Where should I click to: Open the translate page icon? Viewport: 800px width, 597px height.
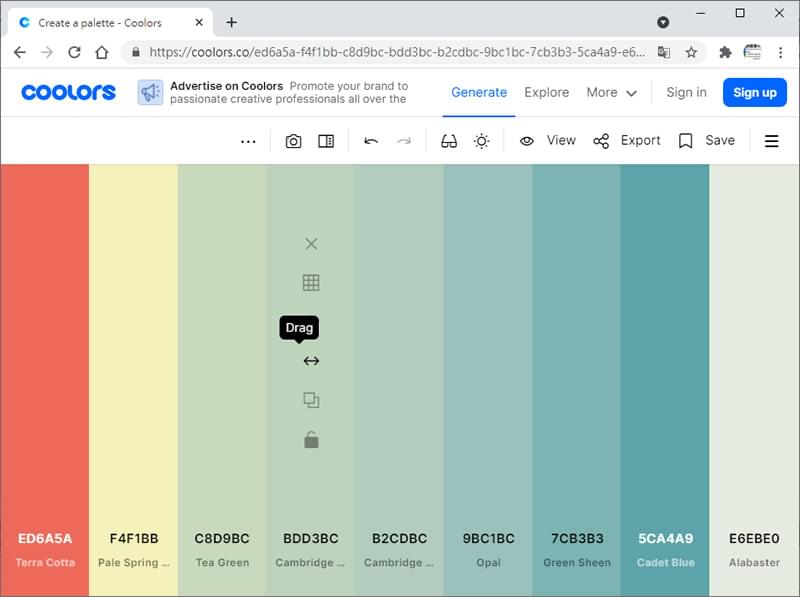(x=664, y=52)
